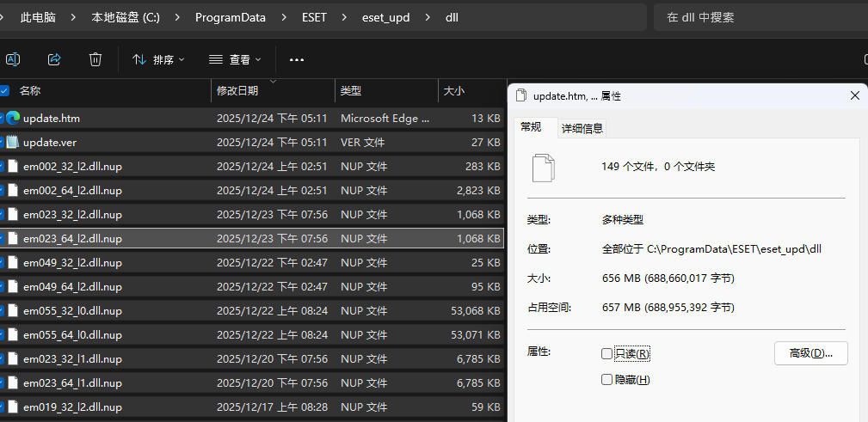Click the Edge icon beside update.htm

13,118
